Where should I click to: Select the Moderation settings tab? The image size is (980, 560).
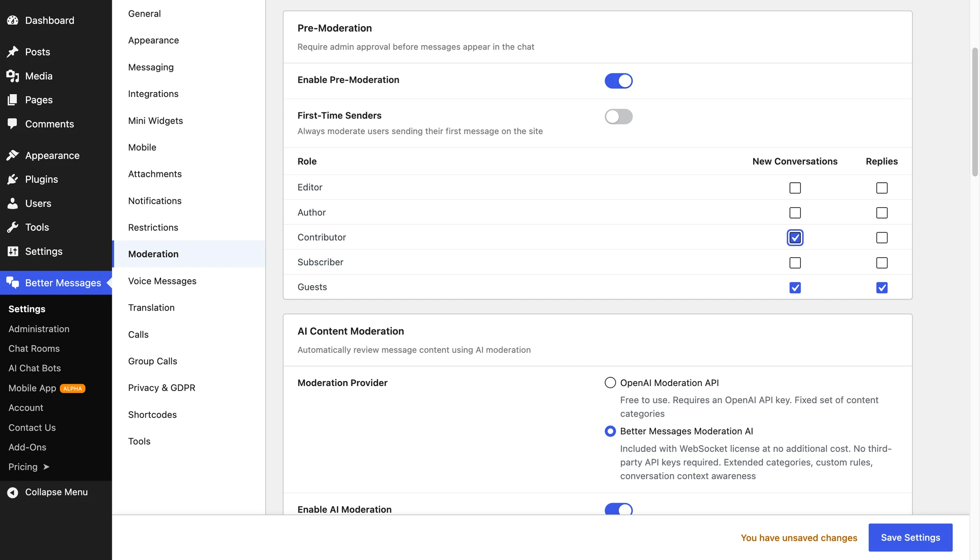click(189, 254)
